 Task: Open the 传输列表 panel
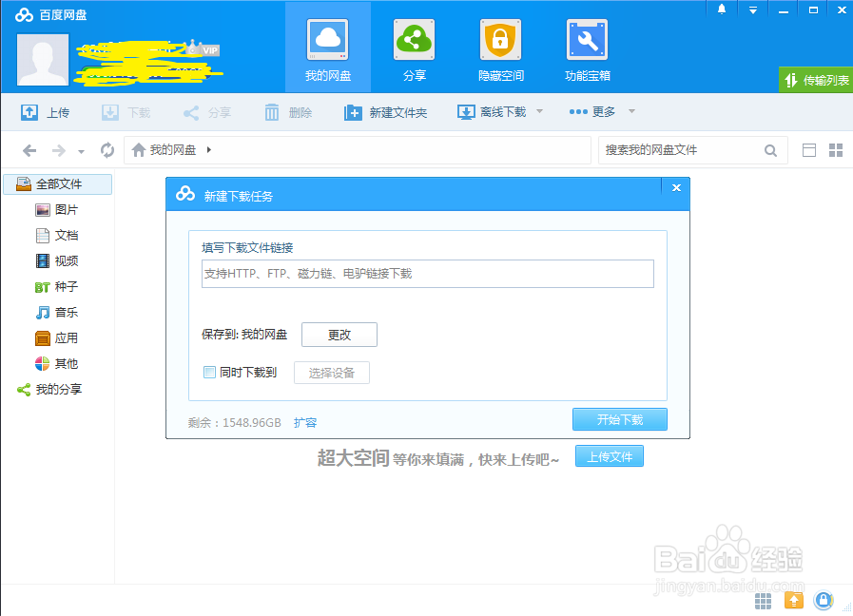coord(816,81)
